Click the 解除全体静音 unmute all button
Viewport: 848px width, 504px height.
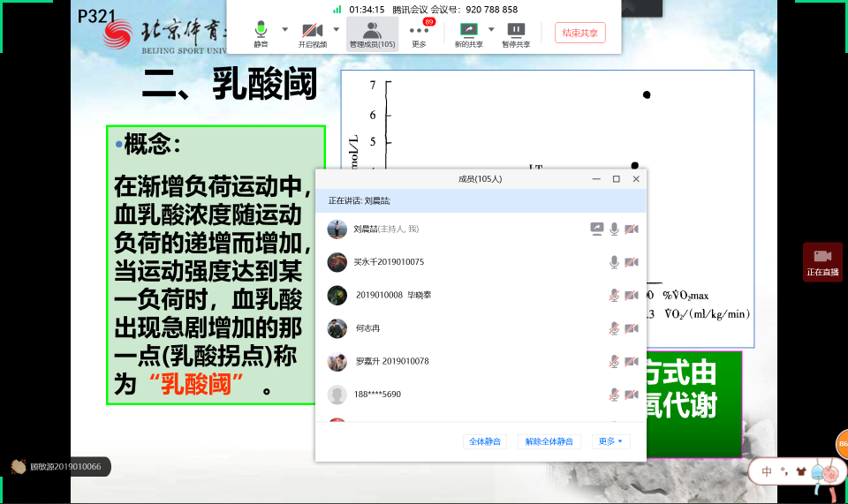(x=549, y=441)
